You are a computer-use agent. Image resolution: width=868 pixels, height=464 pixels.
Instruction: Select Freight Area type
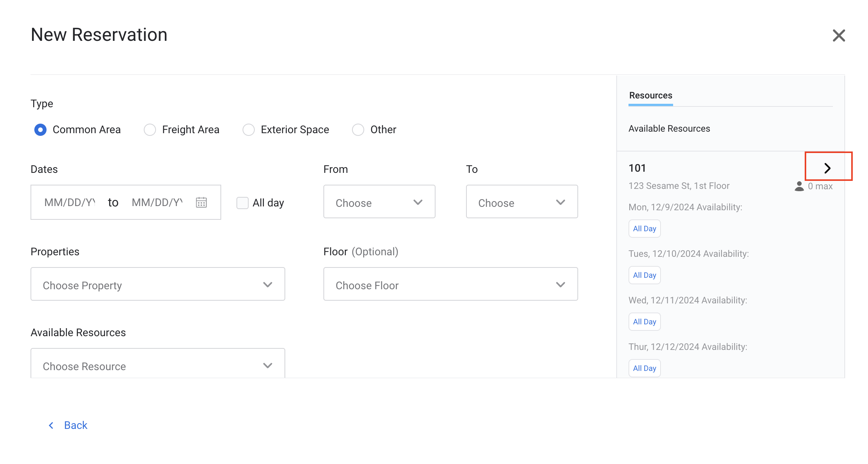pyautogui.click(x=150, y=130)
